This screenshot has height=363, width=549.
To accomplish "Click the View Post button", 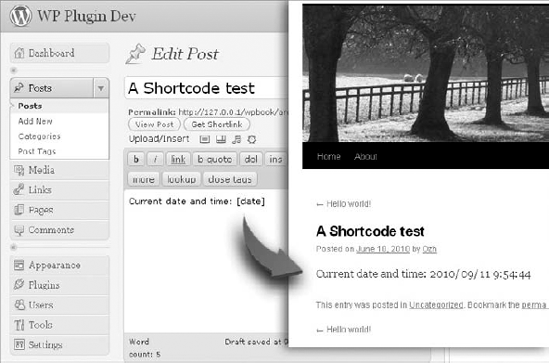I will click(x=154, y=124).
